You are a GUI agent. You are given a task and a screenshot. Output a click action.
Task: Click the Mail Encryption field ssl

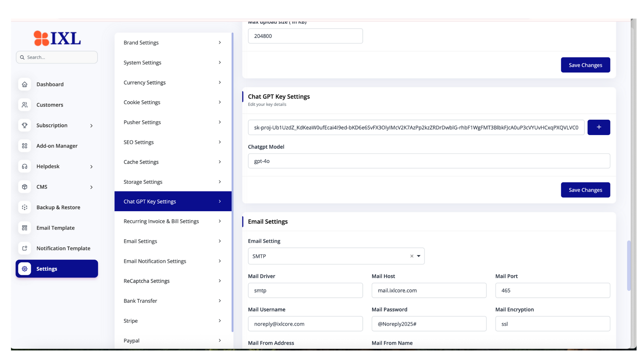click(x=552, y=324)
